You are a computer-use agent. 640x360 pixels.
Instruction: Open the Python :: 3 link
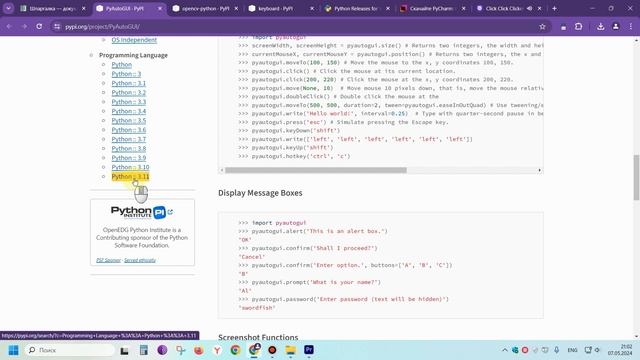[126, 74]
